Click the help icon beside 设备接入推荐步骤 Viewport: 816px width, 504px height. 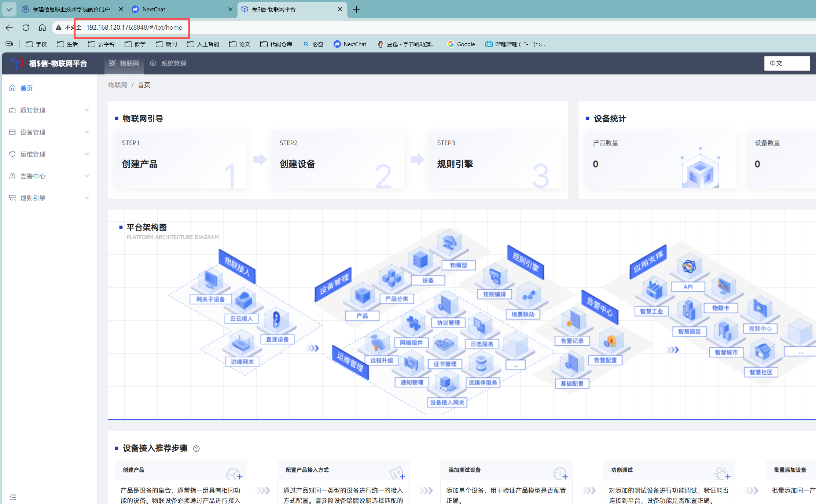point(196,449)
